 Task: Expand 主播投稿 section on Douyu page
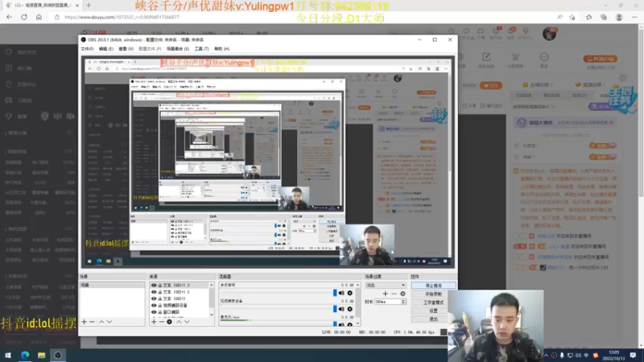tap(538, 84)
